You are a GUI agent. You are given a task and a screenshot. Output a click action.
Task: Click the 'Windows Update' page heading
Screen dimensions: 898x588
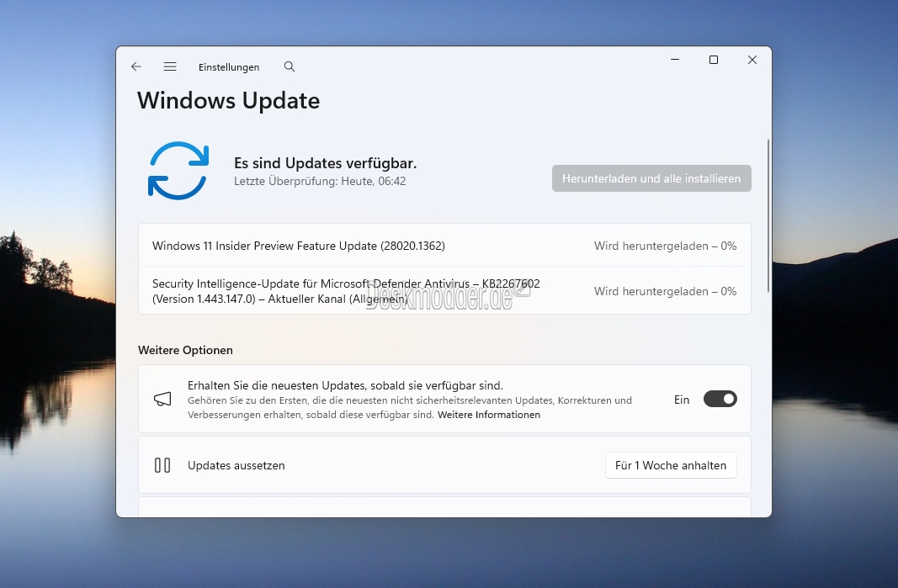(229, 100)
